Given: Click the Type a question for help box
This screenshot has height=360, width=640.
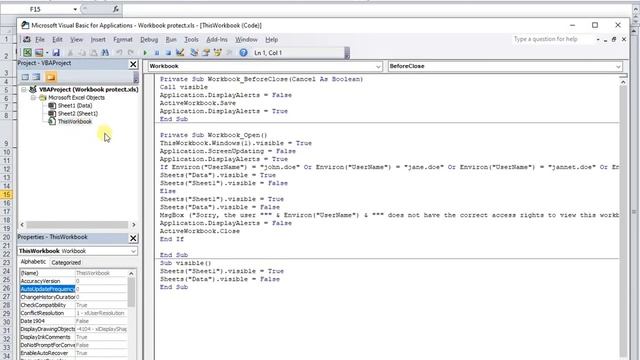Looking at the screenshot, I should tap(553, 39).
